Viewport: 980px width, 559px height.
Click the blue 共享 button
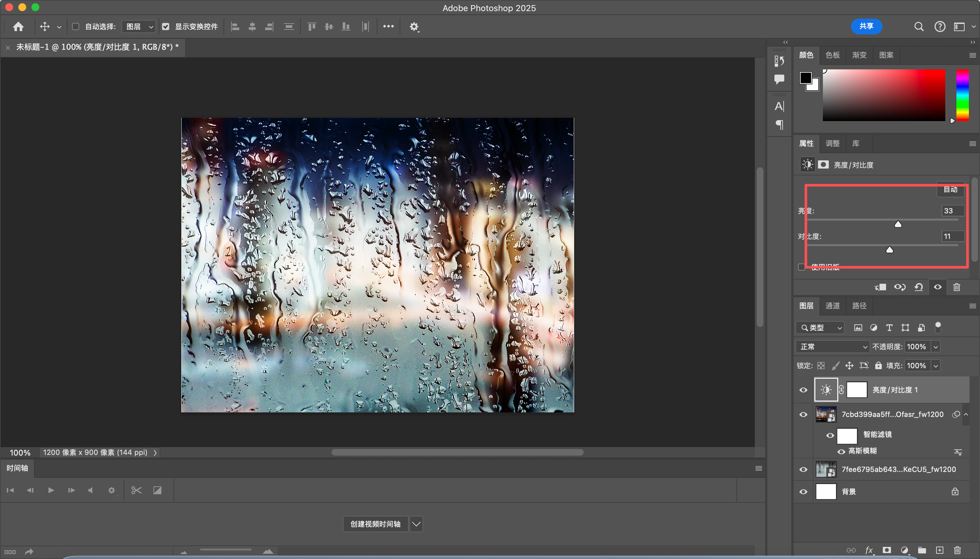pos(866,26)
